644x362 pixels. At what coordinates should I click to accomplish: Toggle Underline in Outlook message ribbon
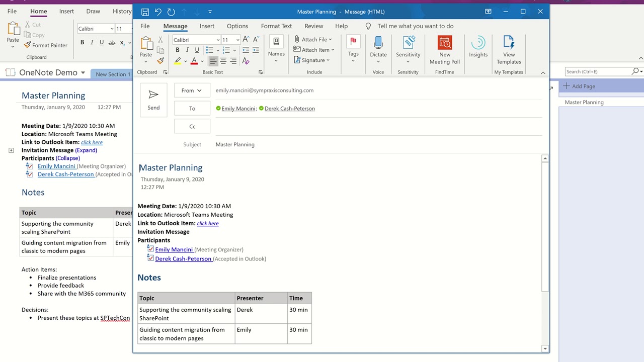pyautogui.click(x=197, y=50)
